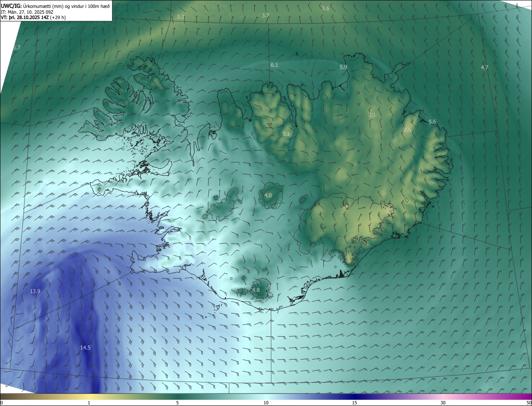Click the 'IT: Mán. 27. 10. 2025 09Z' line
This screenshot has width=532, height=406.
coord(28,12)
